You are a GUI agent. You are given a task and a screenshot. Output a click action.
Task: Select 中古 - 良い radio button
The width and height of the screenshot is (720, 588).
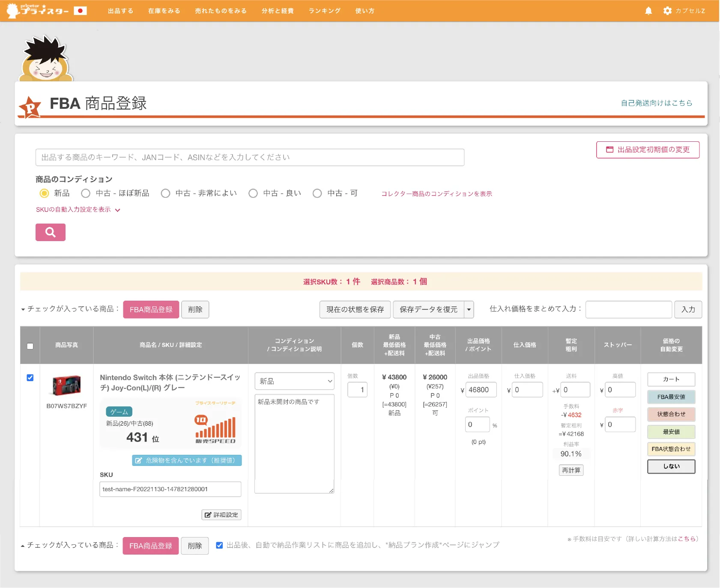click(253, 193)
